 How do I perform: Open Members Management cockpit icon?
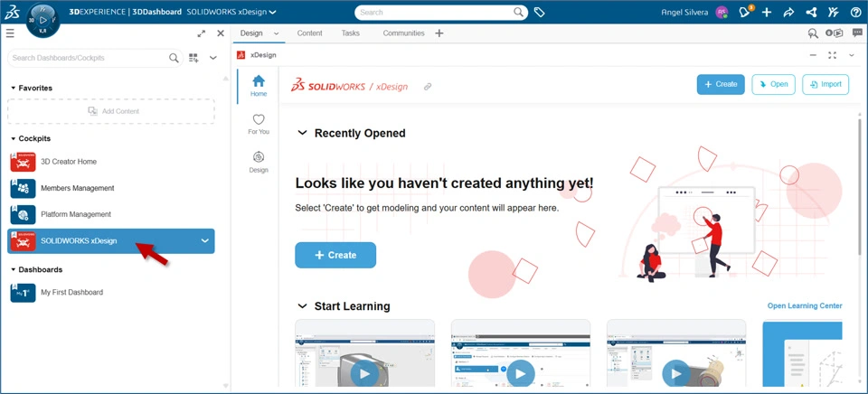pos(23,188)
